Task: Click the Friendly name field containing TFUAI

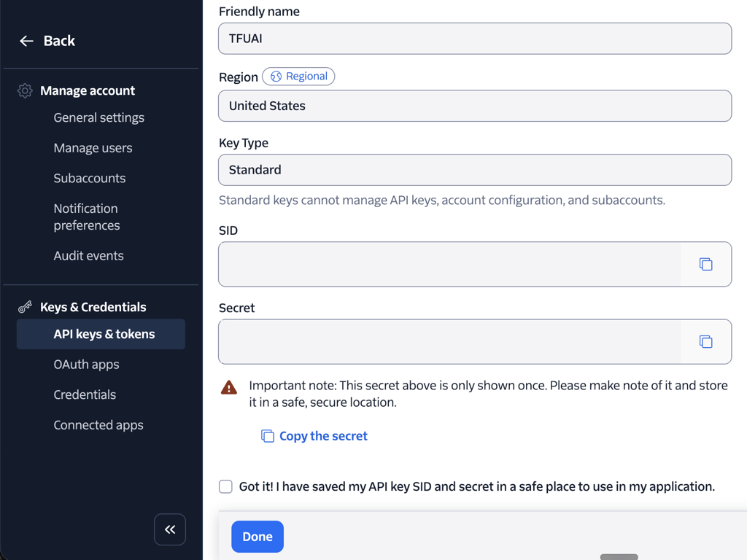Action: 475,39
